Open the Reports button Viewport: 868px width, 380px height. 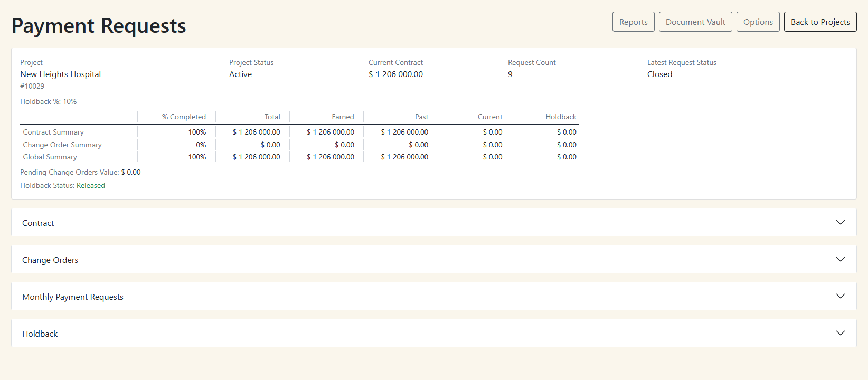tap(633, 22)
